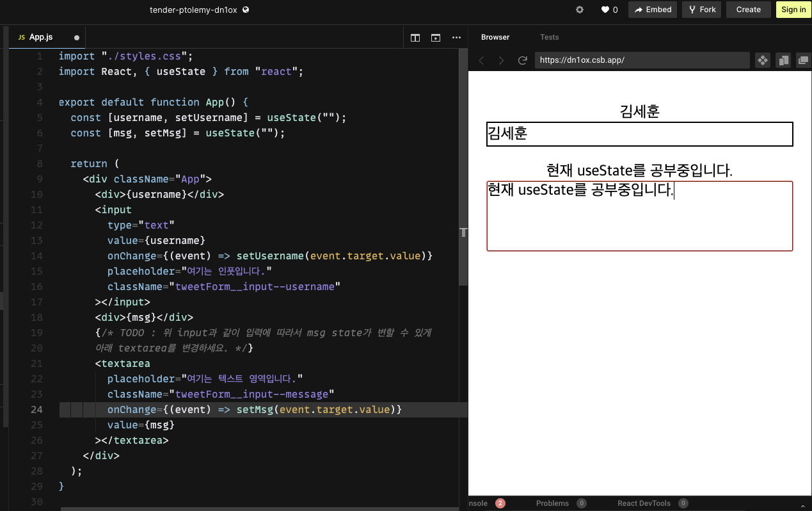Click the Create button
Viewport: 812px width, 511px height.
[x=748, y=10]
